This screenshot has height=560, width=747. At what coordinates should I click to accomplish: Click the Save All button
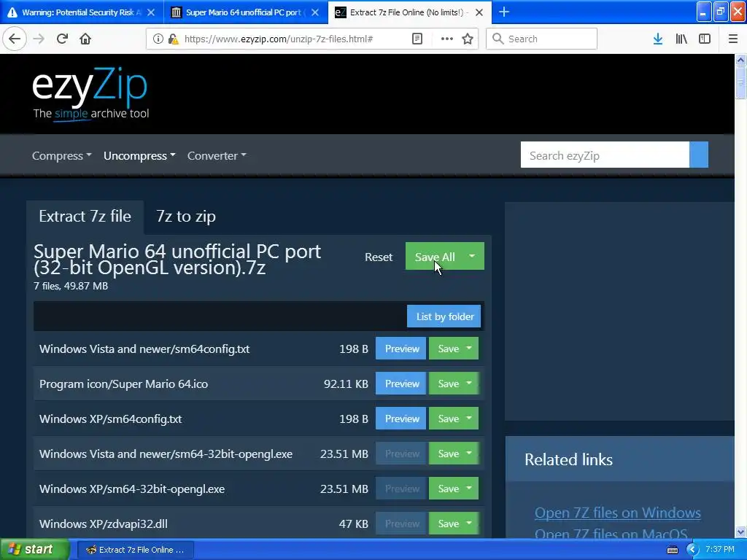(434, 257)
